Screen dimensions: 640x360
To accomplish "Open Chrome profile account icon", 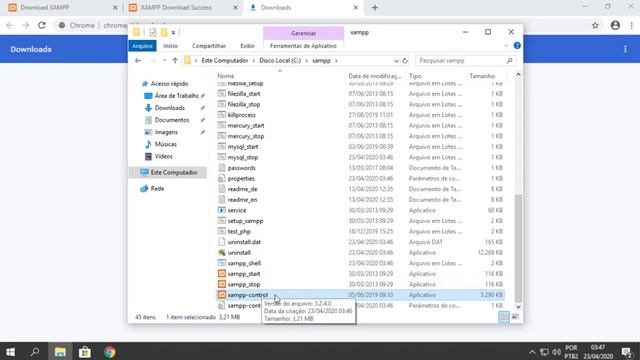I will click(x=615, y=25).
